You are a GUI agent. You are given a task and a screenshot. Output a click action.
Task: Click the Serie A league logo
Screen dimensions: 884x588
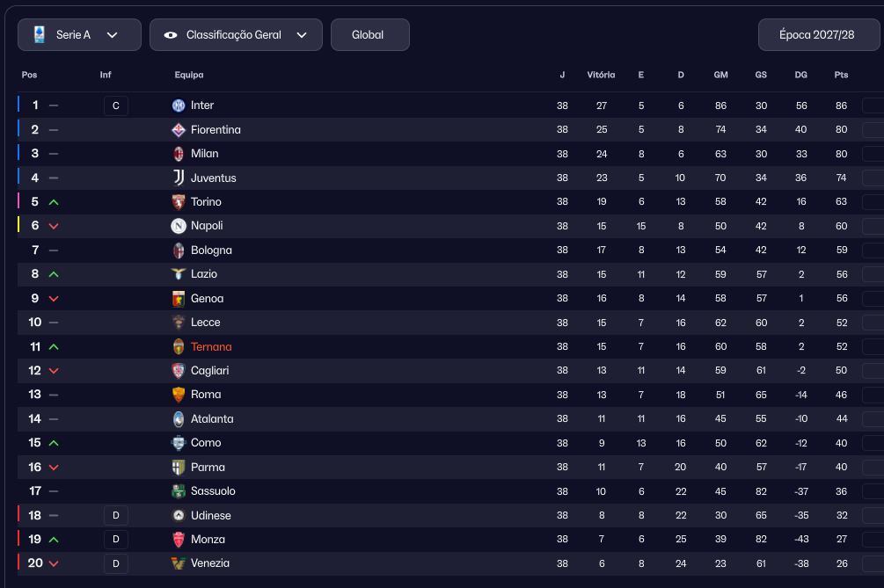click(x=40, y=34)
